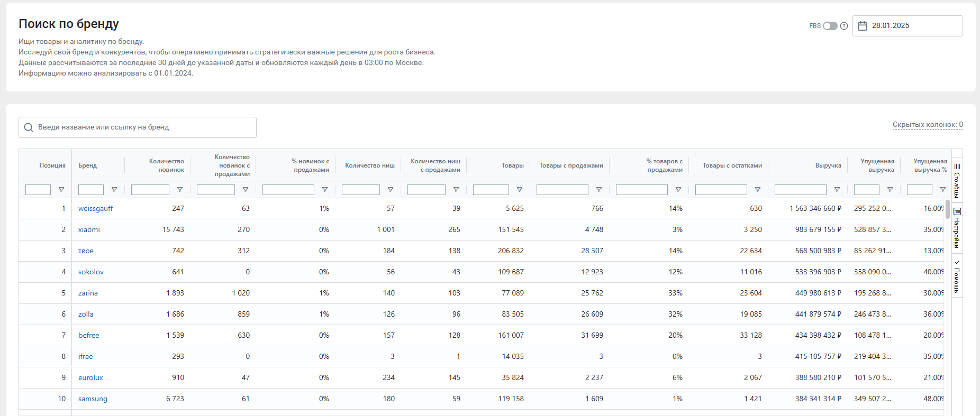The image size is (980, 416).
Task: Open the Помощь side panel tab
Action: [957, 276]
